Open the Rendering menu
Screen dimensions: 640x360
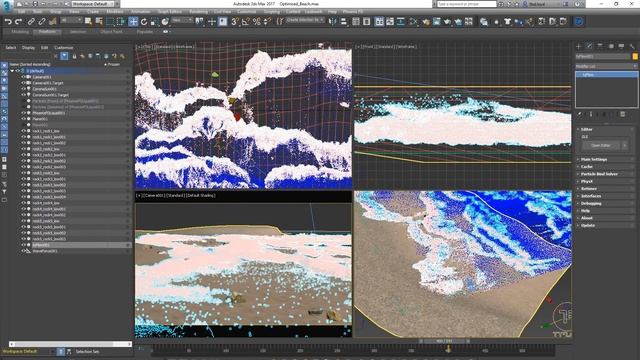pos(198,12)
